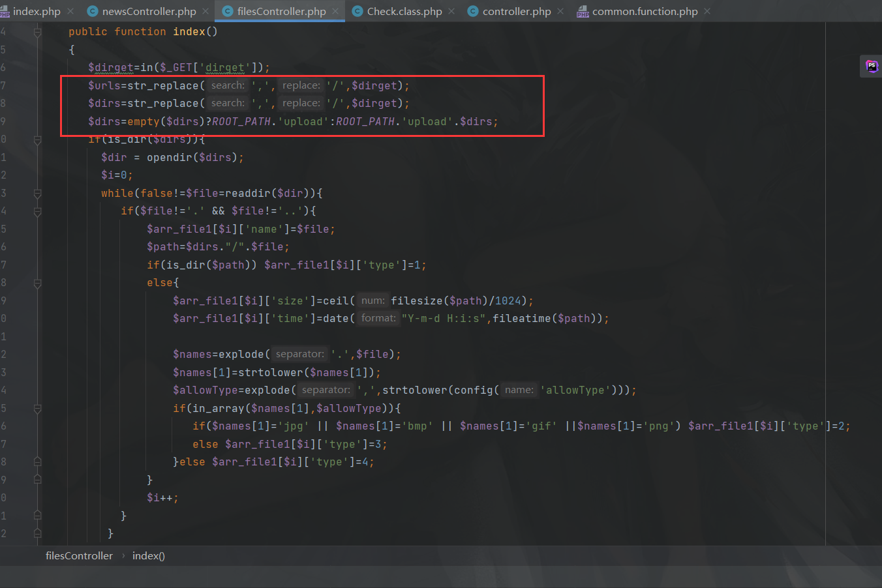Switch to the common.function.php tab
882x588 pixels.
click(x=645, y=11)
